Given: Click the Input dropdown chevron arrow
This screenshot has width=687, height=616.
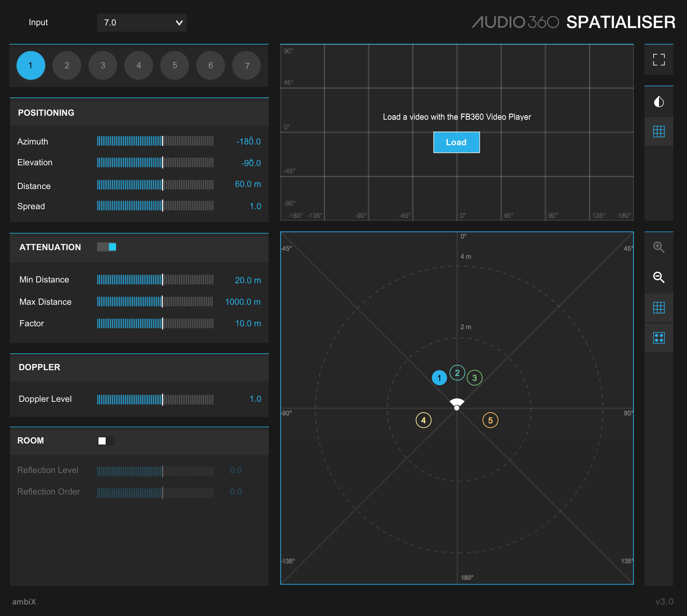Looking at the screenshot, I should (179, 23).
